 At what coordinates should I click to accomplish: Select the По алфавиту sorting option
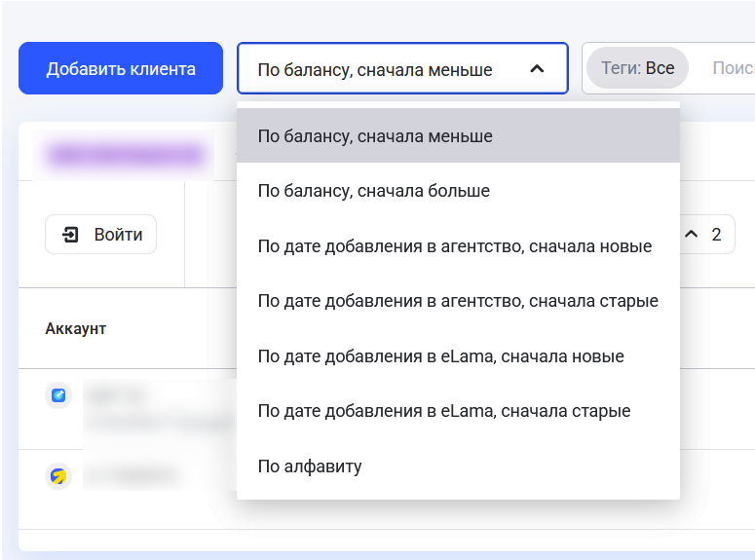tap(458, 467)
